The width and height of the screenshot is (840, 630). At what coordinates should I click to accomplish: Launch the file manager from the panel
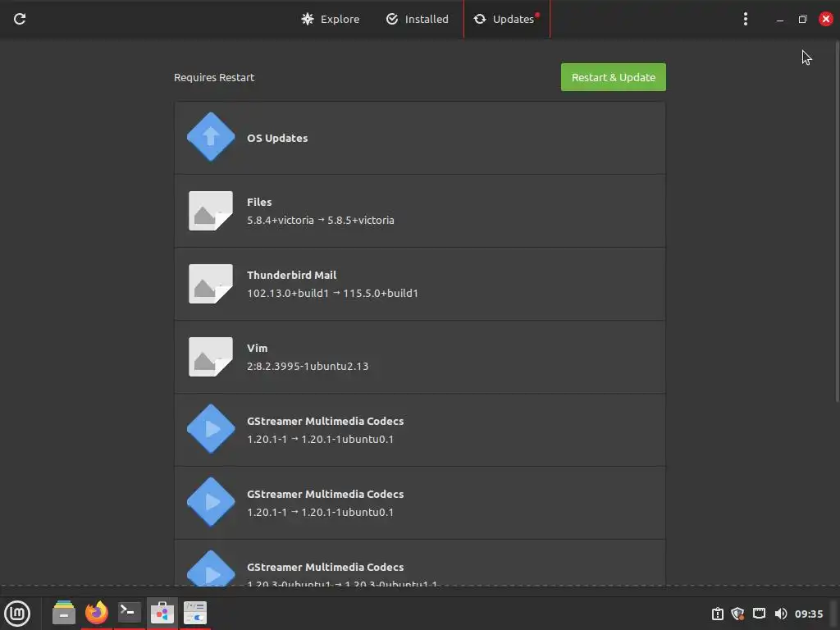click(x=64, y=612)
